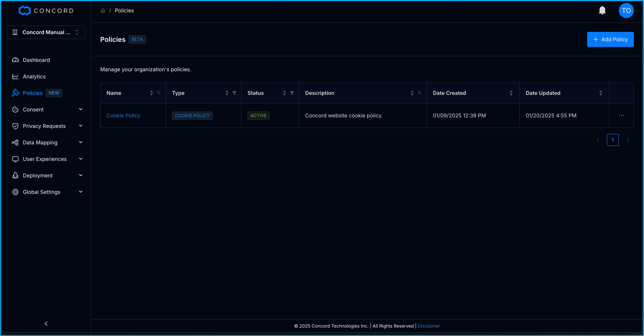
Task: Open the Concord Manual organization dropdown
Action: pyautogui.click(x=46, y=32)
